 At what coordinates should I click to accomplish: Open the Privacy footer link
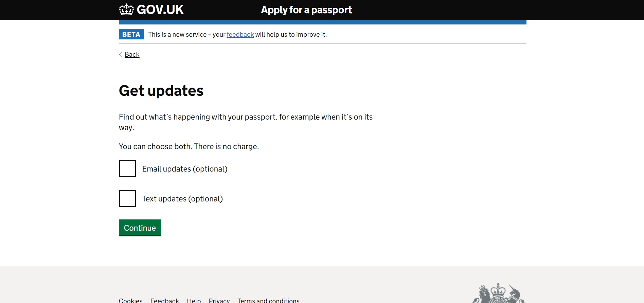point(219,300)
